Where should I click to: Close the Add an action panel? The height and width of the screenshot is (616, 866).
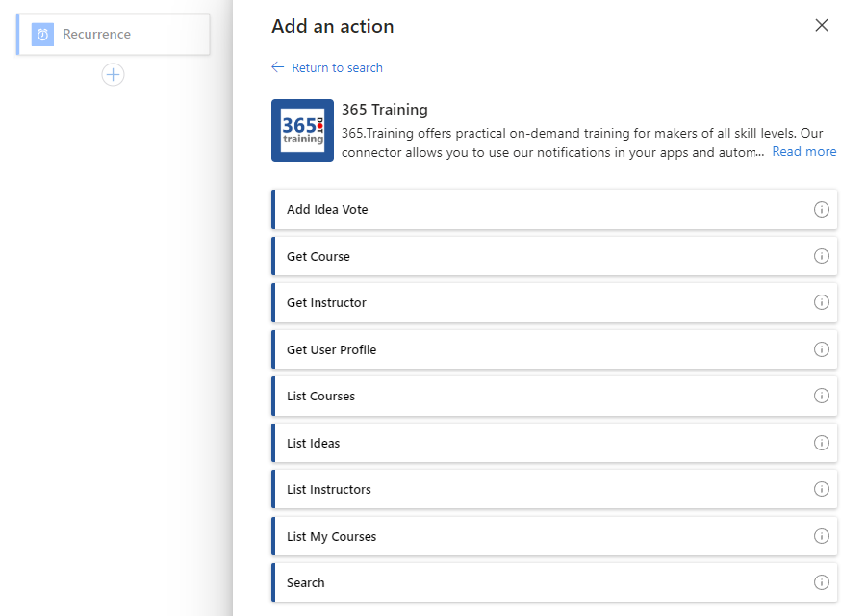coord(821,26)
